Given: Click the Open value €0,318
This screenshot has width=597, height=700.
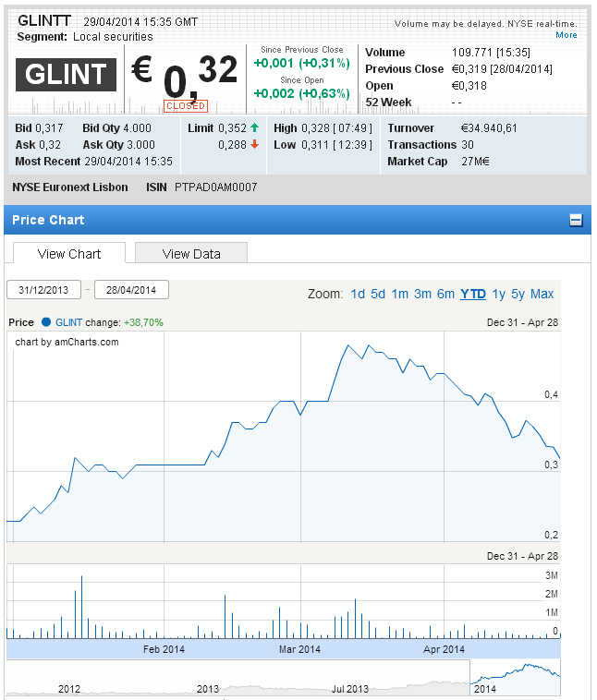Looking at the screenshot, I should pos(469,86).
